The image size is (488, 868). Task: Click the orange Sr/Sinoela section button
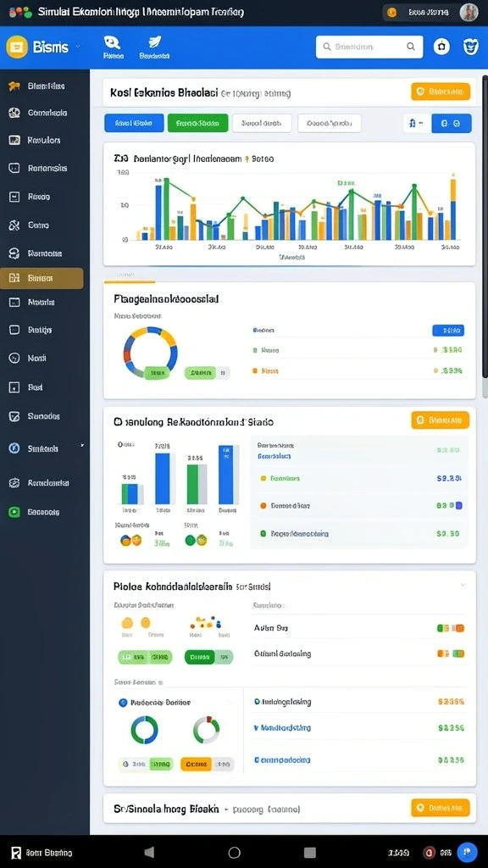[441, 808]
